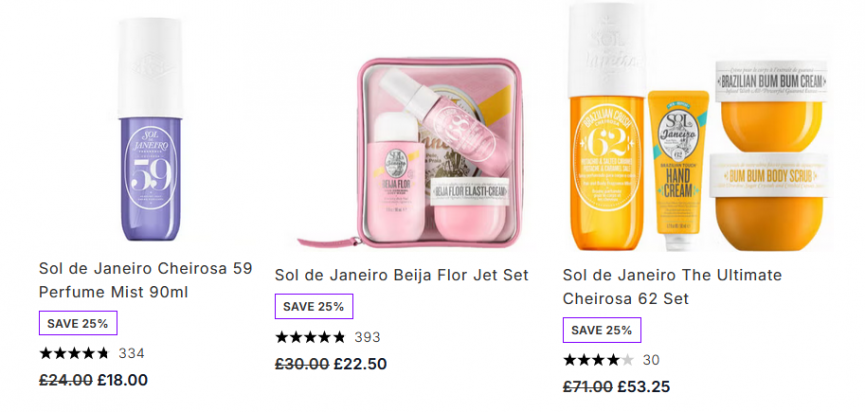
Task: Open the 334 reviews count
Action: (132, 353)
